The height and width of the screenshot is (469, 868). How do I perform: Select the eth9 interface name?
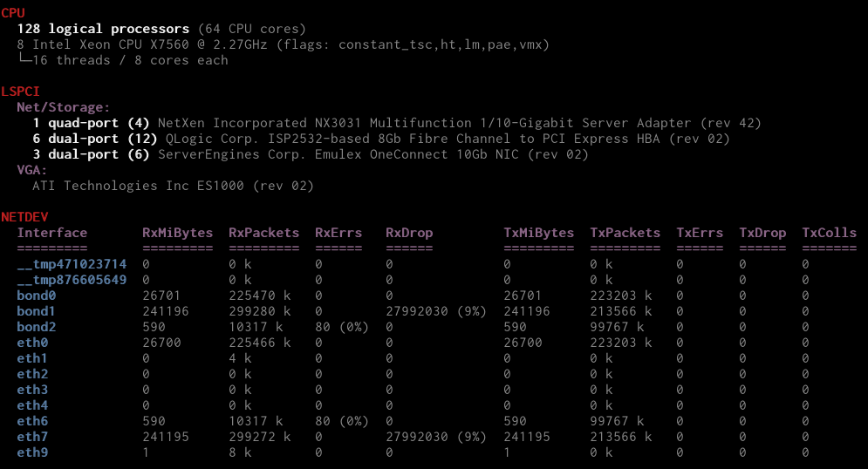(x=32, y=452)
